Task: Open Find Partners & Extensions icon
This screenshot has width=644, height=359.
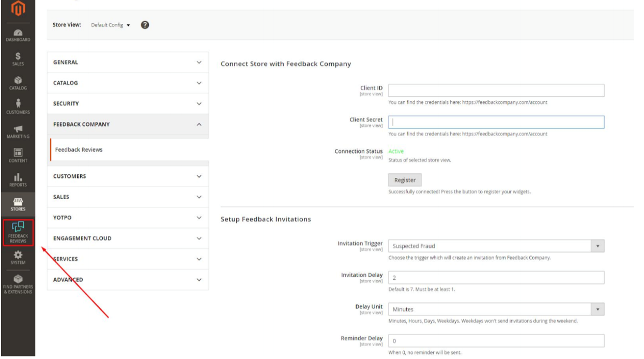Action: pyautogui.click(x=18, y=283)
